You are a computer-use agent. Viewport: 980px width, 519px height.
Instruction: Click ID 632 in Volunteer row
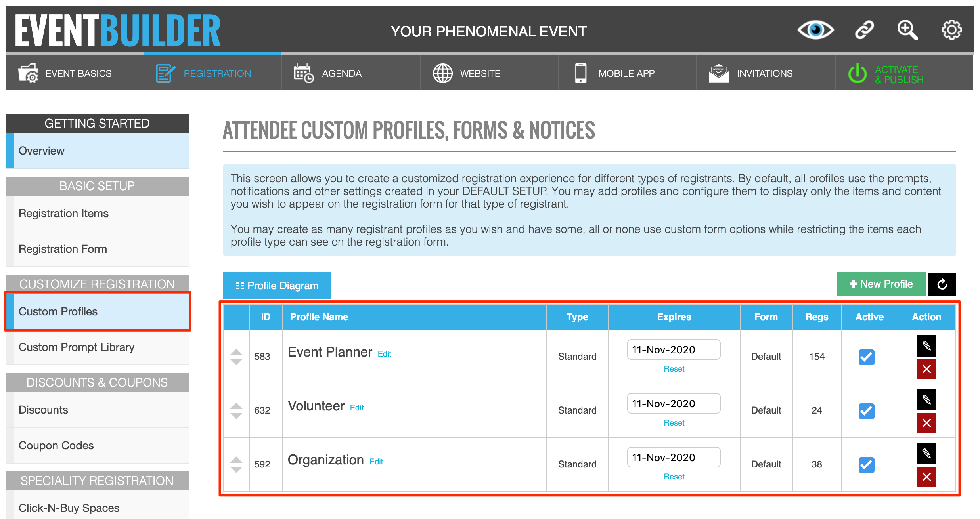(262, 410)
